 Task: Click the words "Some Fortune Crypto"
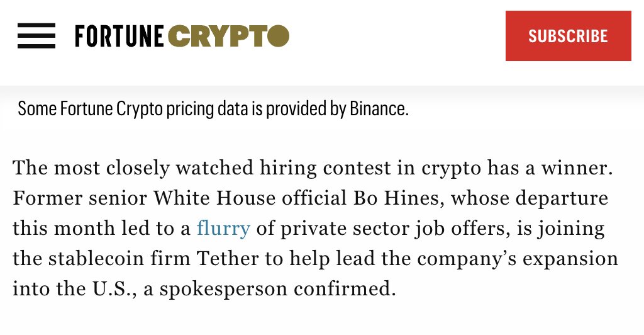65,109
